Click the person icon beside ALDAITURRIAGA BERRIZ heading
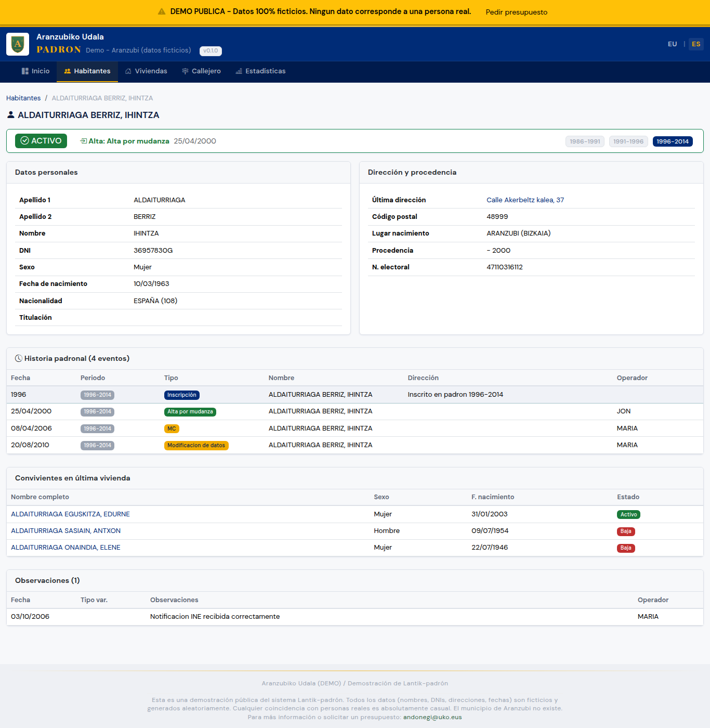The width and height of the screenshot is (710, 728). click(10, 115)
